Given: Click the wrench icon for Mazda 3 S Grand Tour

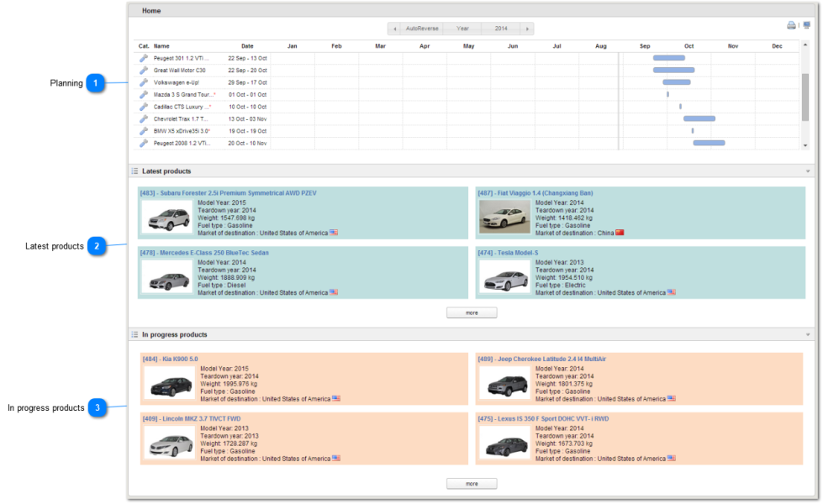Looking at the screenshot, I should click(x=143, y=94).
